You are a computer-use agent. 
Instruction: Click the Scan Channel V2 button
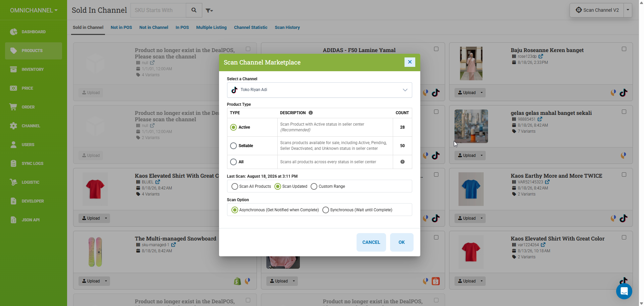[x=597, y=10]
